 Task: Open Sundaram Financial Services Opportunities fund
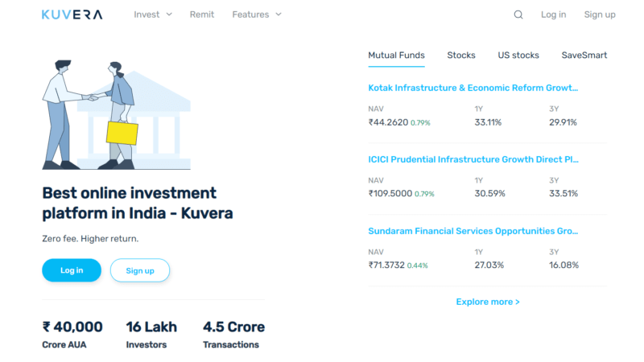pos(473,231)
